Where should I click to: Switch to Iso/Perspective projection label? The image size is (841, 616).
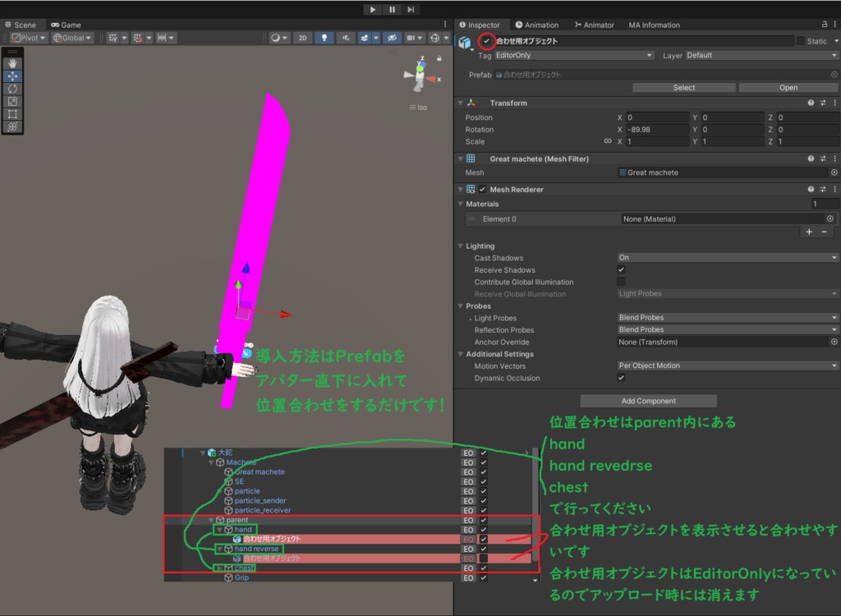click(418, 108)
